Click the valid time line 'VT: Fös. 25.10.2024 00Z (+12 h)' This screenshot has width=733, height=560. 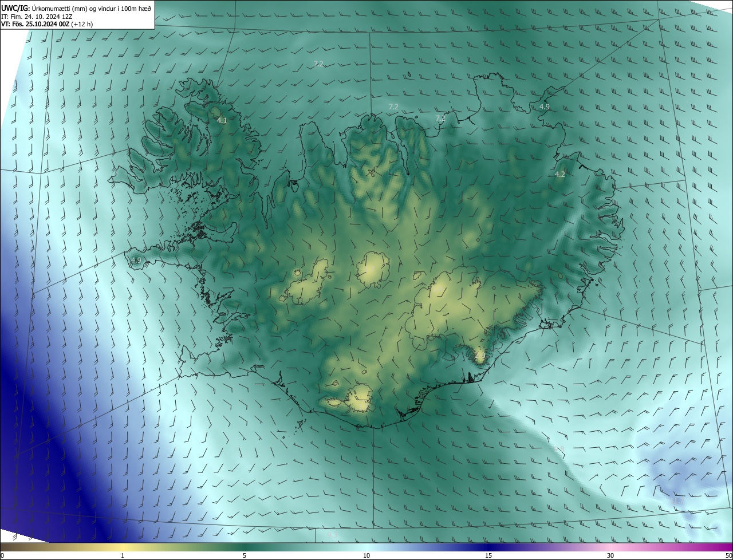point(47,24)
